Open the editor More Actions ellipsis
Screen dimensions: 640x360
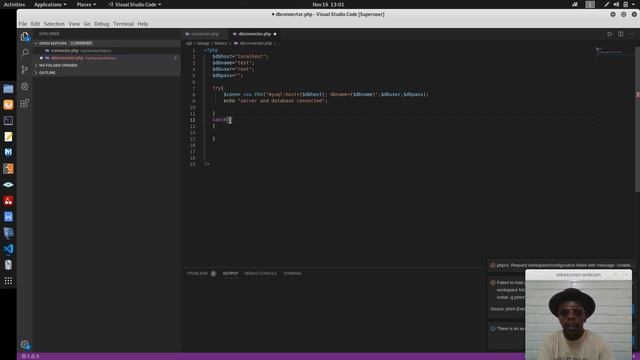(631, 34)
